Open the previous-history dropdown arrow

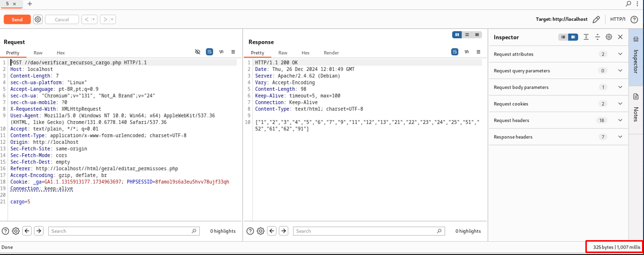(93, 19)
